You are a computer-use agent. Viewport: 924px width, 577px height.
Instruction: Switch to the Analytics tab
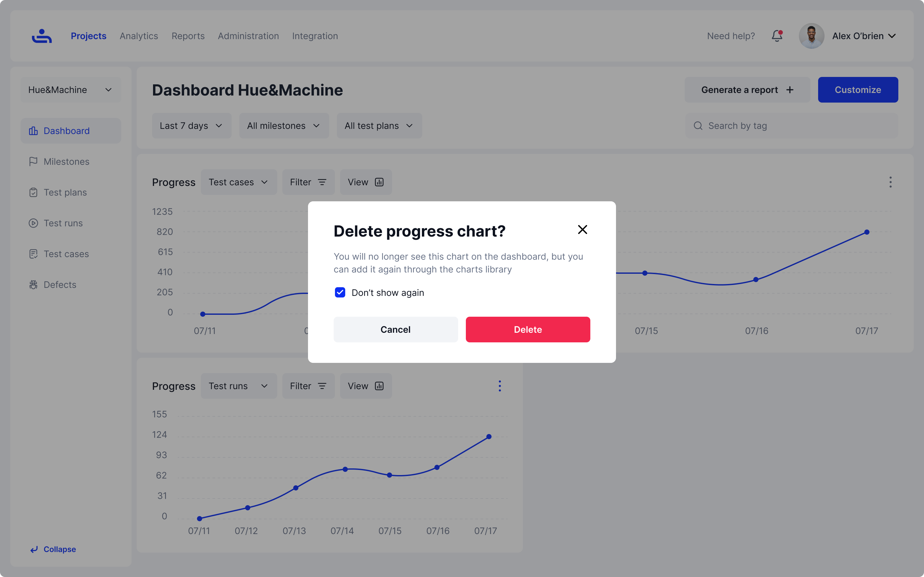point(139,36)
